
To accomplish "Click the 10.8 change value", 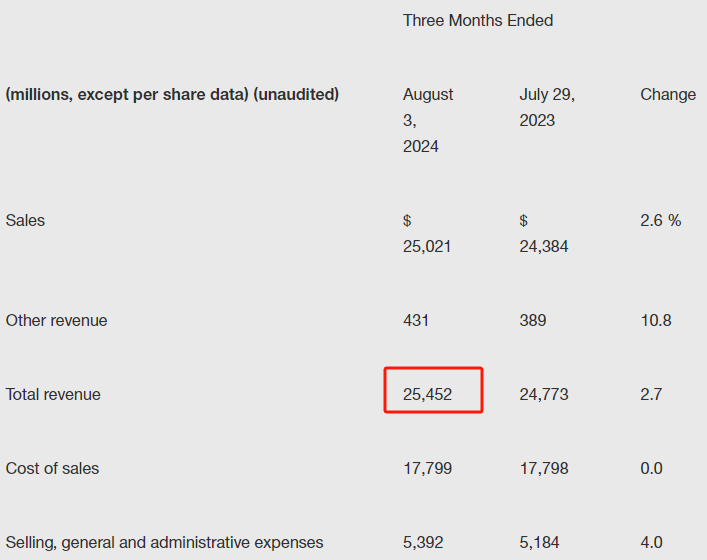I will click(656, 321).
